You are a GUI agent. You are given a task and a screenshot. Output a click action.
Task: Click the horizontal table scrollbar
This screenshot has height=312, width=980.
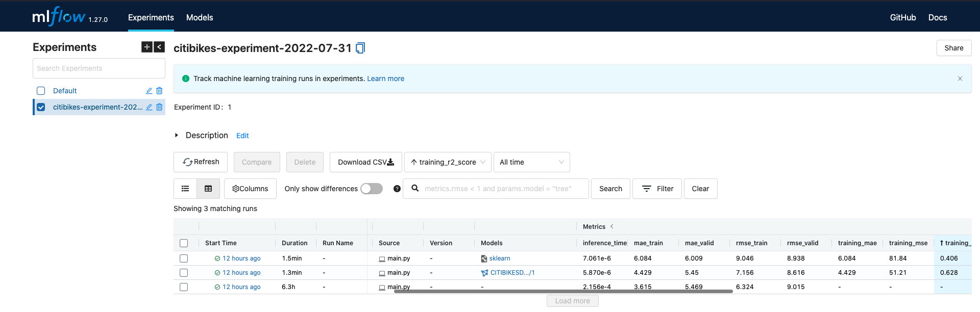tap(563, 291)
